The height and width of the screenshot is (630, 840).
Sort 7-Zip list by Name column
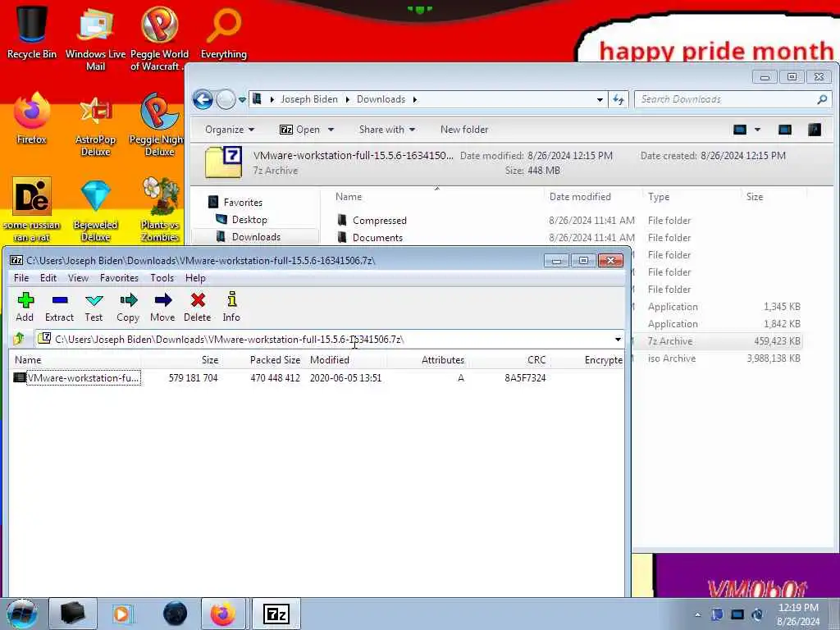75,360
